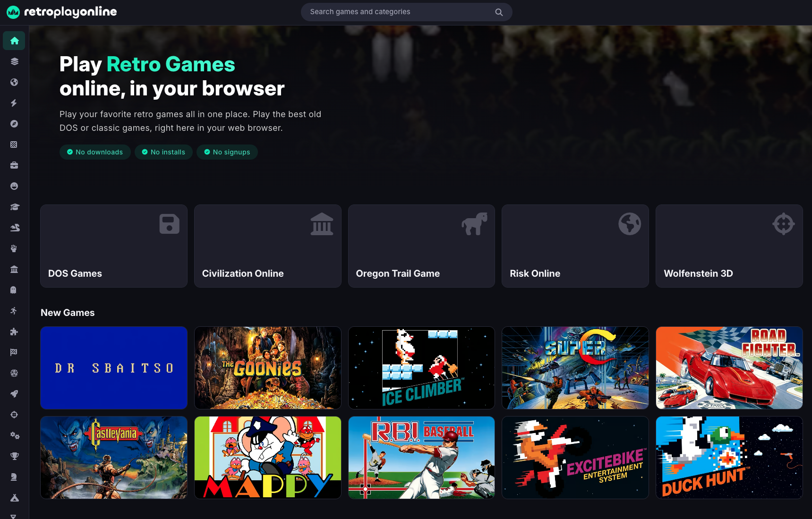Open the crosshair icon in sidebar

(x=14, y=415)
